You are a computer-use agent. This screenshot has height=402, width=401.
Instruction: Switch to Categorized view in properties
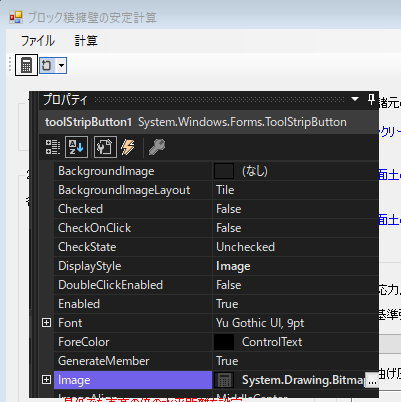tap(53, 147)
